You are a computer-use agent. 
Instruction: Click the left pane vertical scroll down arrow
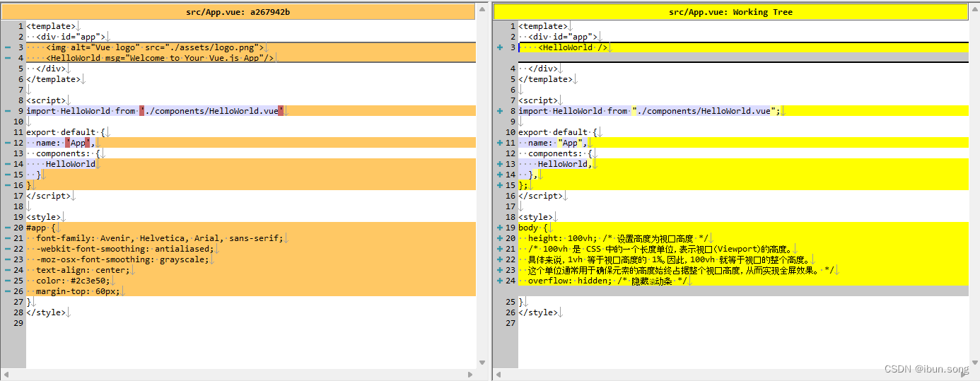coord(482,363)
